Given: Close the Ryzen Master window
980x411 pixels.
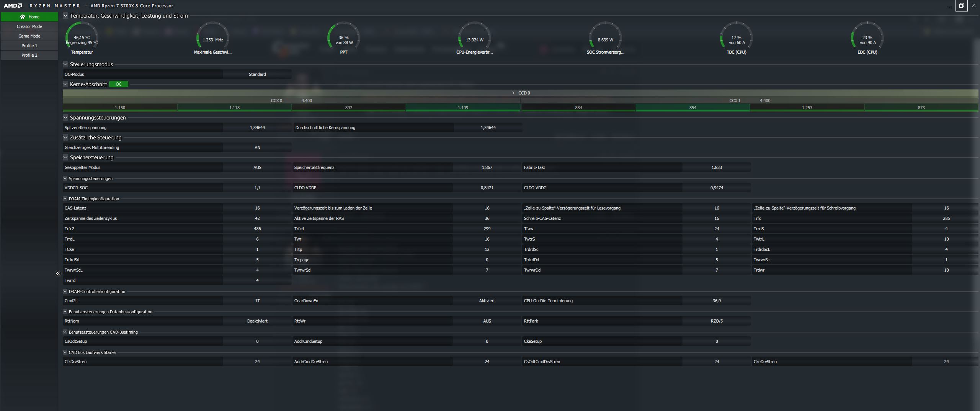Looking at the screenshot, I should 973,6.
